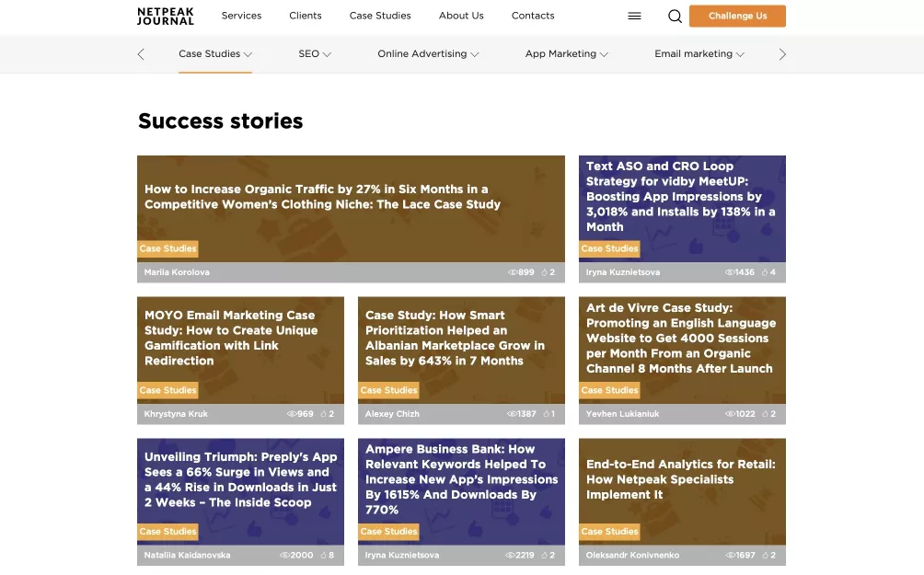The width and height of the screenshot is (924, 575).
Task: Click like icon on Mariia Korolova card
Action: (544, 272)
